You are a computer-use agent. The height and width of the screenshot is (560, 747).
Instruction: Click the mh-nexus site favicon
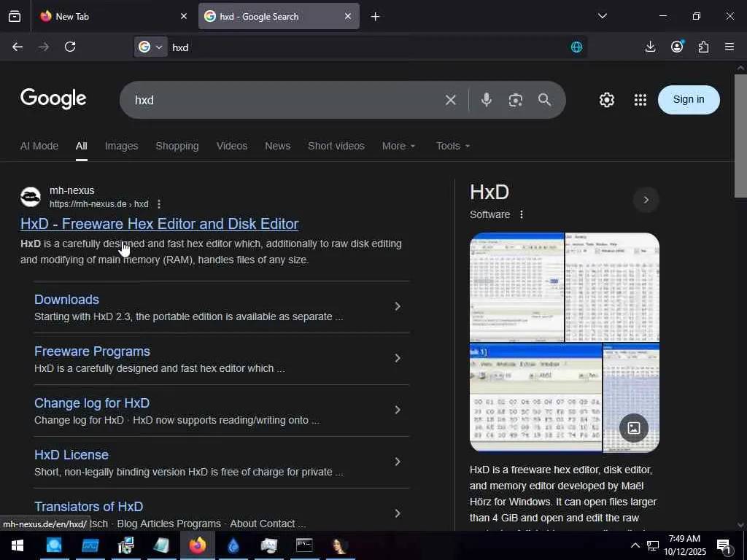coord(31,197)
